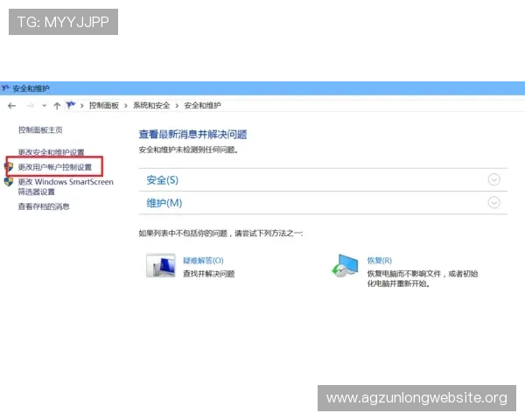Image resolution: width=525 pixels, height=420 pixels.
Task: Click 查看最新消息并解决问题 heading
Action: [x=192, y=135]
